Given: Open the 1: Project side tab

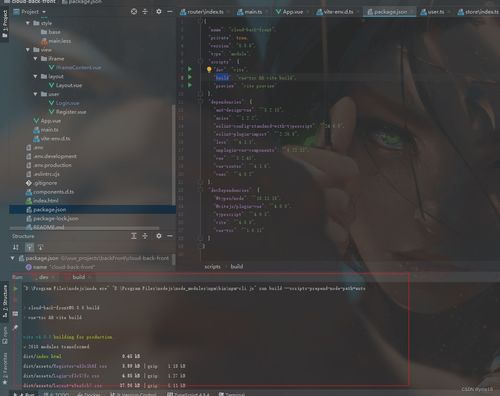Looking at the screenshot, I should tap(5, 23).
